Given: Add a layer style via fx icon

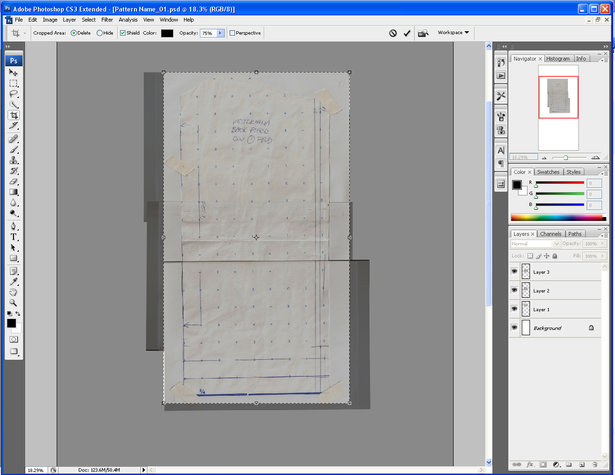Looking at the screenshot, I should (529, 464).
